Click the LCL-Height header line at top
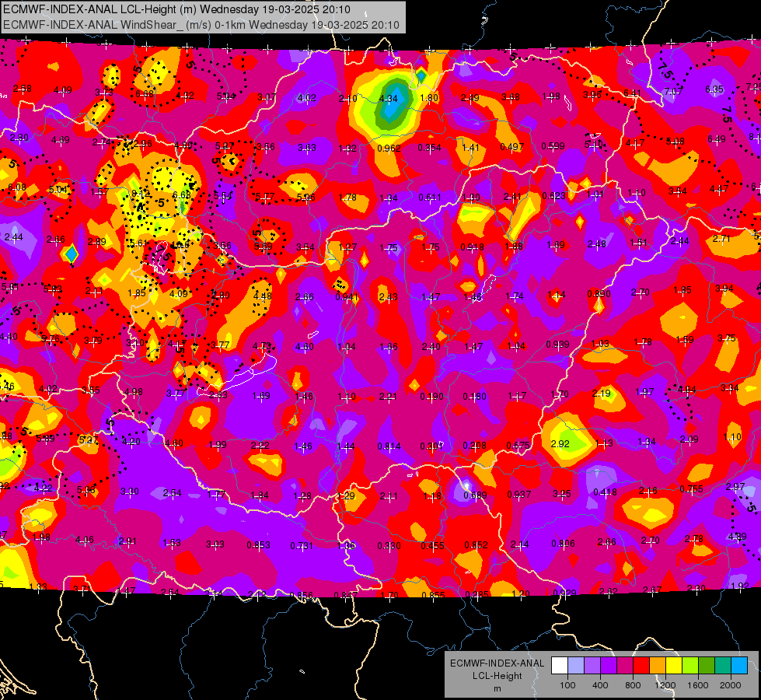 pyautogui.click(x=176, y=9)
